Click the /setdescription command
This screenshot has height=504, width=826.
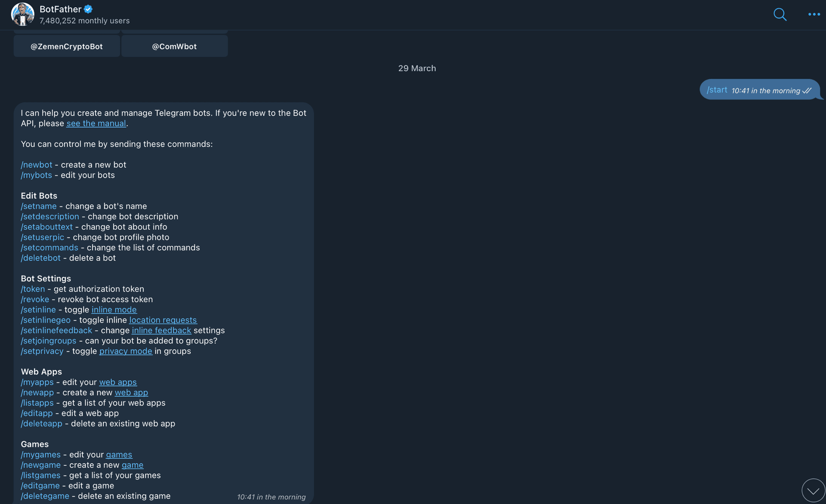(50, 216)
